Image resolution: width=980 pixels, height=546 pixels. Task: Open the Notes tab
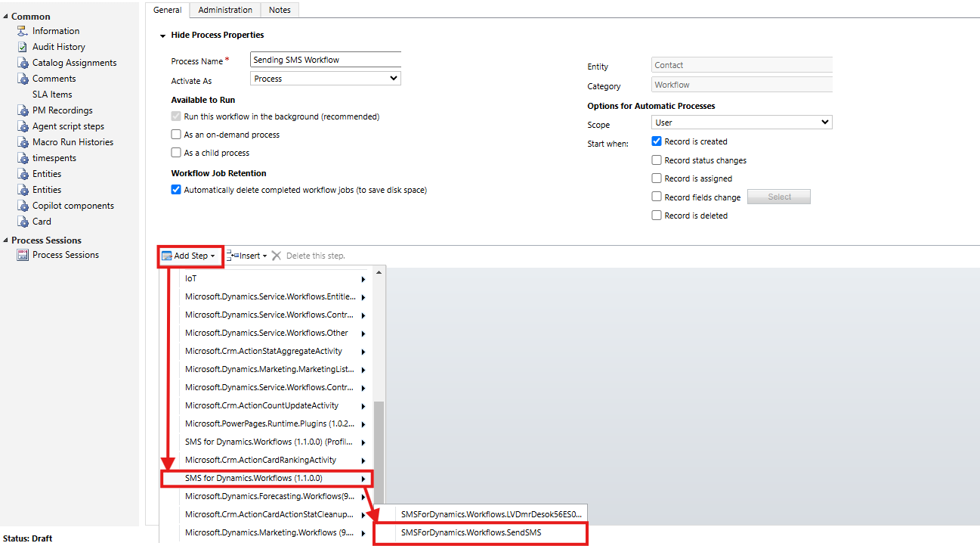pos(280,9)
